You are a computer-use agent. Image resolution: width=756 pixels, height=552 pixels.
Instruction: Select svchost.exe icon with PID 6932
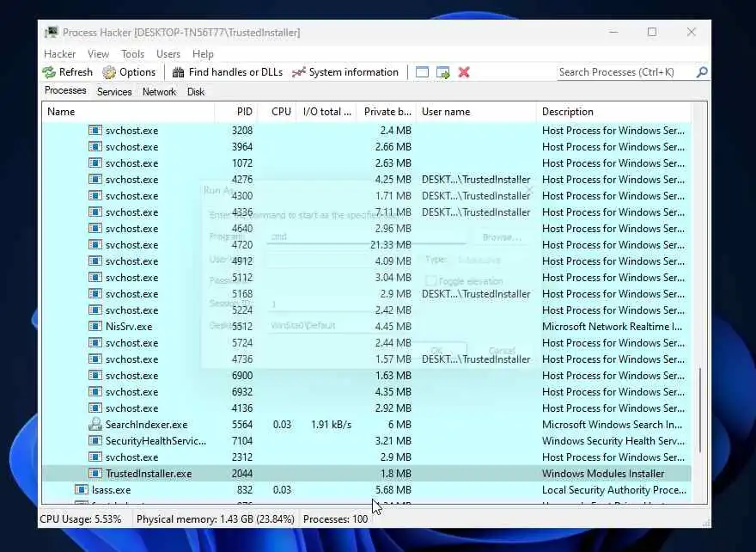click(95, 392)
